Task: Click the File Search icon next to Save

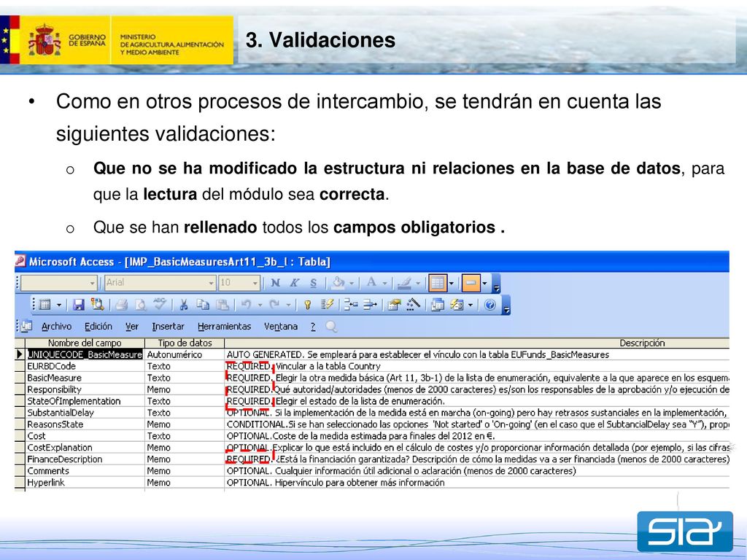Action: coord(97,305)
